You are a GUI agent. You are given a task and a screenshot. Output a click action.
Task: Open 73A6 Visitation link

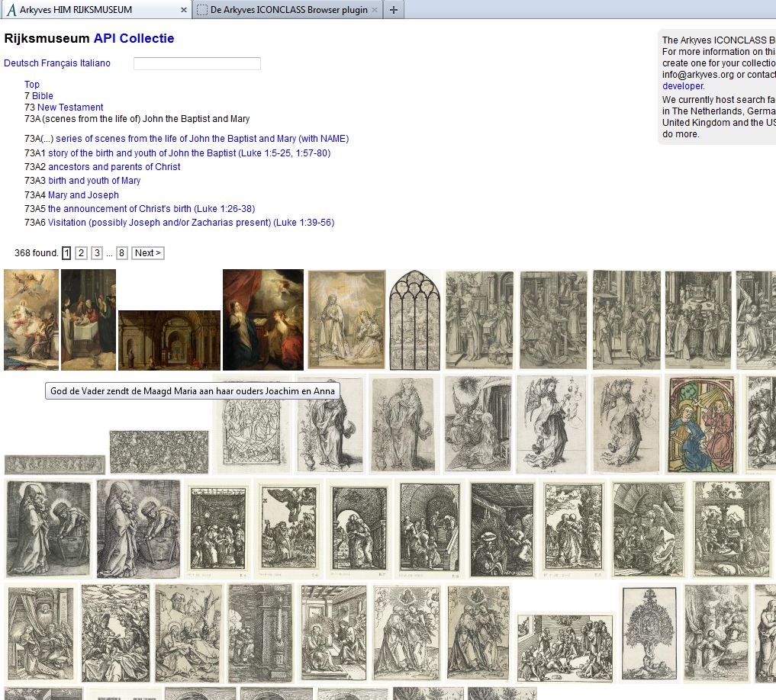point(191,223)
